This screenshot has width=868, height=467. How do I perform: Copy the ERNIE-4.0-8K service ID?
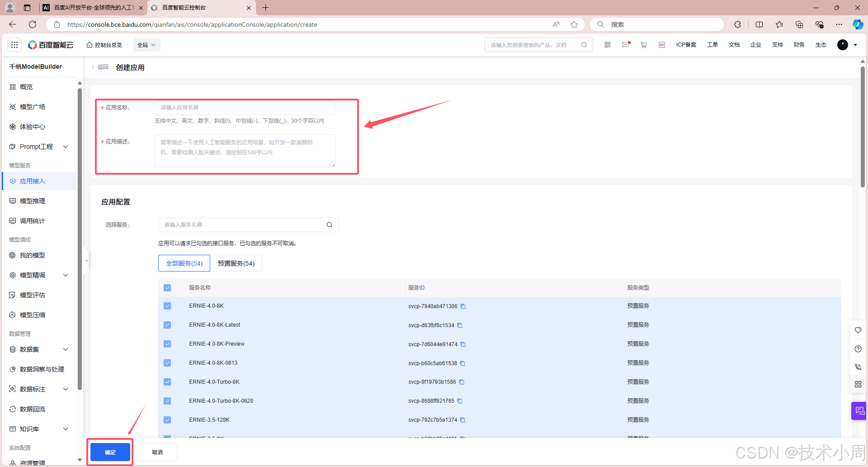pos(463,306)
